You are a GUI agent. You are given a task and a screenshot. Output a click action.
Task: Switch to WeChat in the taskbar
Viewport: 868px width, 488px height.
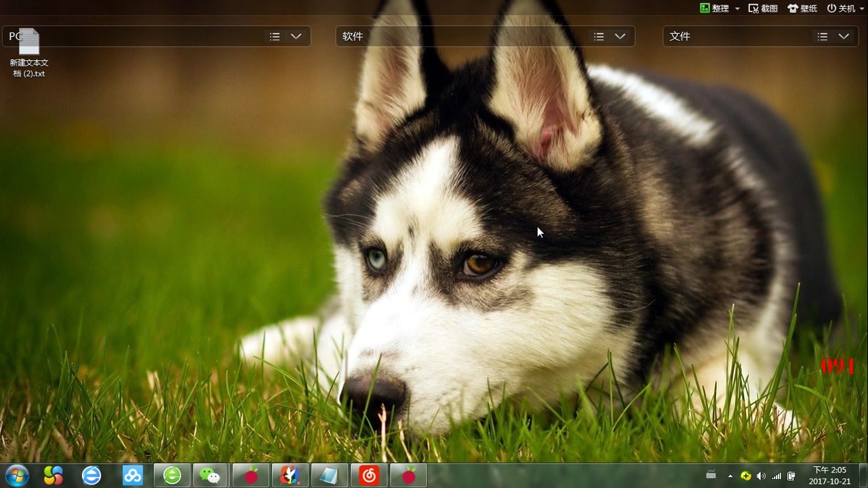click(212, 475)
